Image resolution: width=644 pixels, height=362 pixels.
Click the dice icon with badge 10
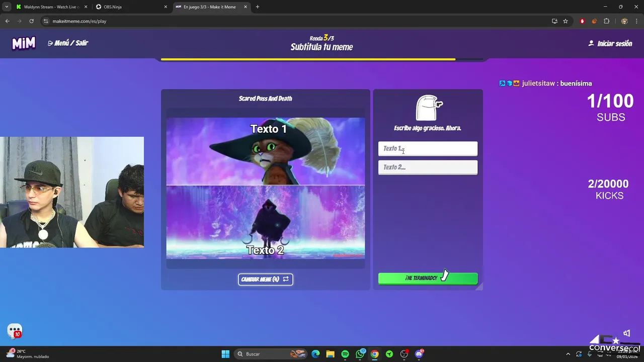[15, 331]
